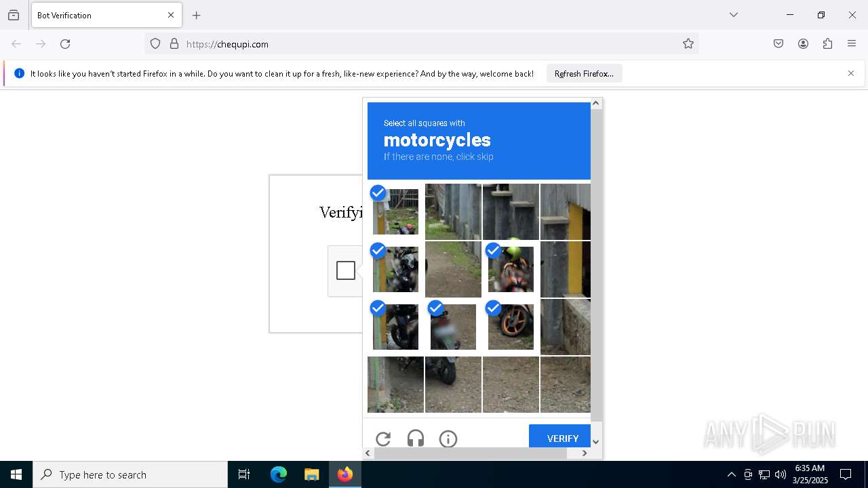The height and width of the screenshot is (488, 868).
Task: Launch Microsoft Edge from the taskbar
Action: (279, 474)
